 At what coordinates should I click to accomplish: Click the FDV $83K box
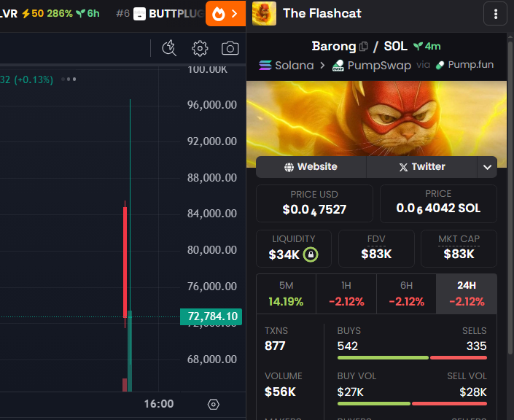[x=376, y=249]
